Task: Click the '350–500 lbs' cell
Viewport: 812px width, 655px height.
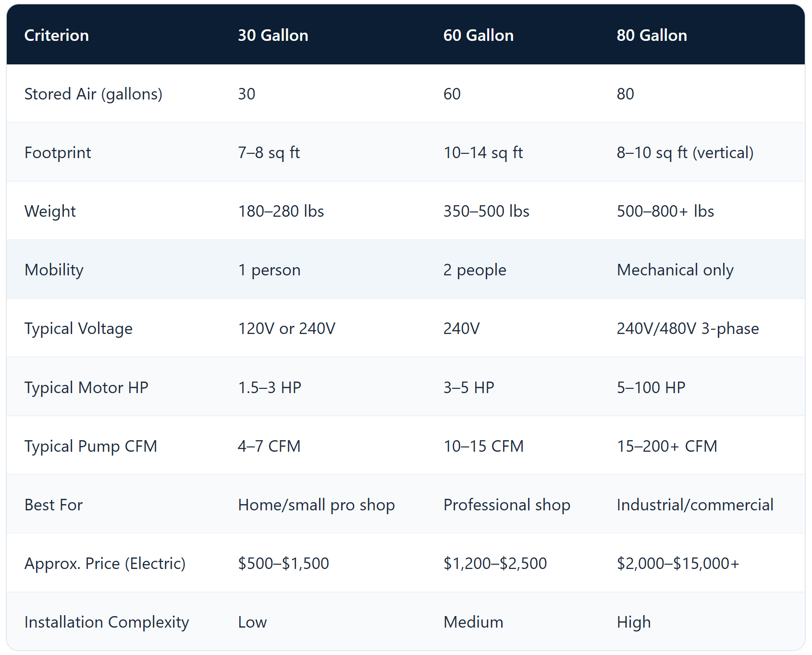Action: coord(486,211)
